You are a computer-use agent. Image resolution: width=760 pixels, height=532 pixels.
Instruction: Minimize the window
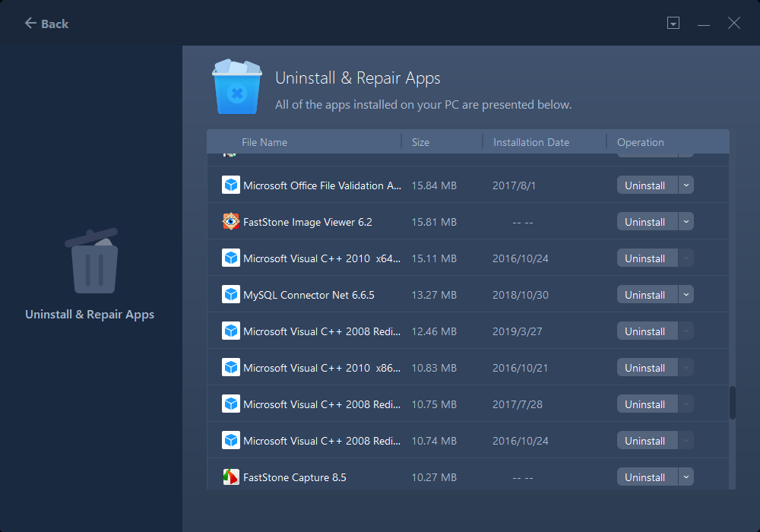tap(704, 24)
